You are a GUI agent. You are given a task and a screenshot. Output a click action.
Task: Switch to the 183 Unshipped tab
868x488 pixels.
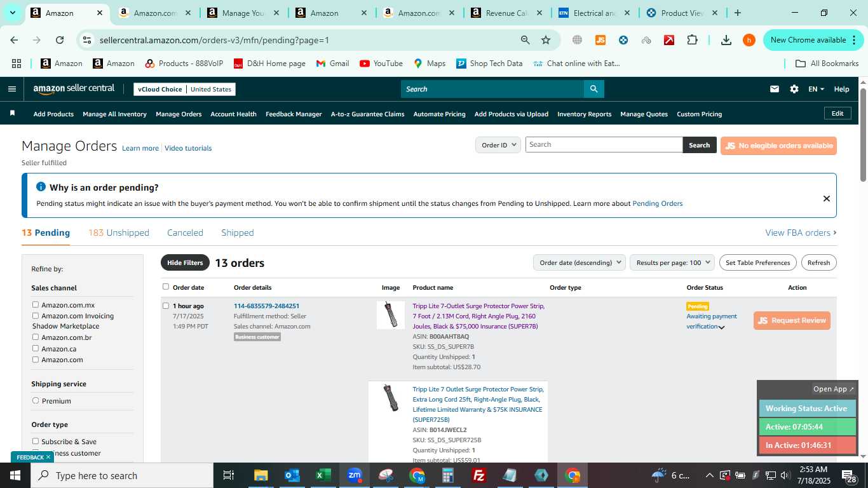(x=119, y=233)
